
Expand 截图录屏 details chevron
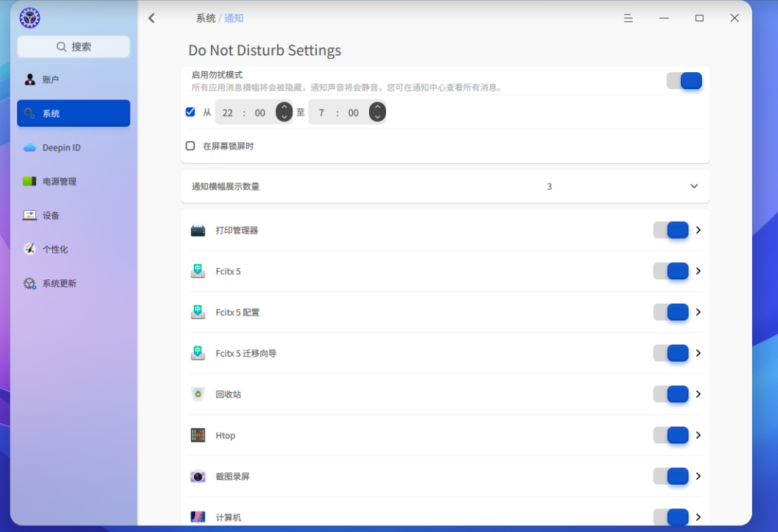click(x=698, y=476)
